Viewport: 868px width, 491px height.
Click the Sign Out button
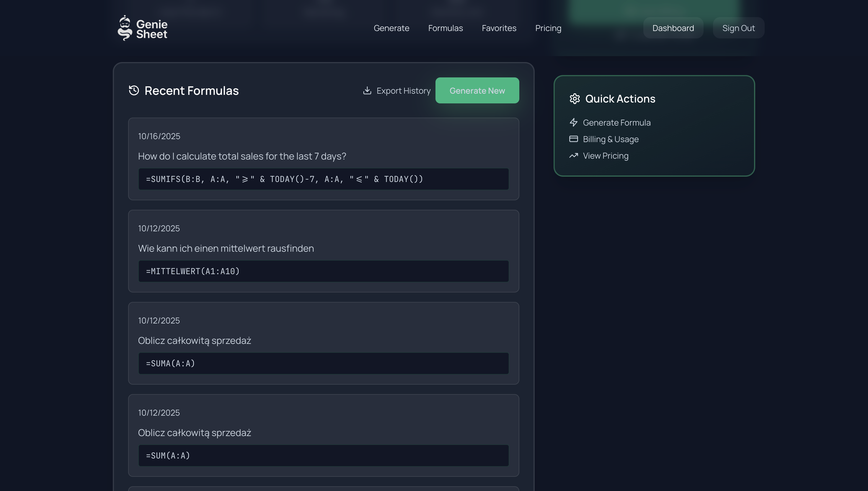(738, 28)
